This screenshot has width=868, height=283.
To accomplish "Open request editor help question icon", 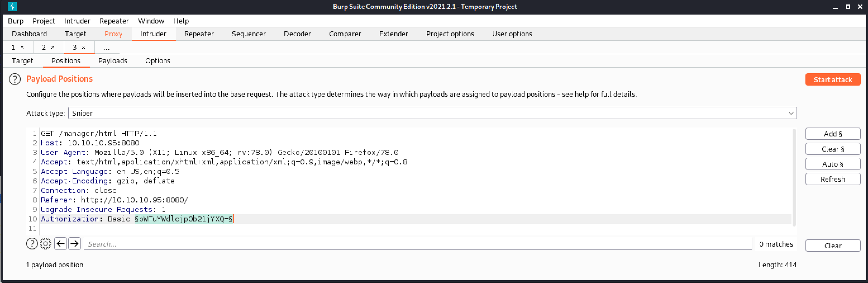I will click(32, 244).
